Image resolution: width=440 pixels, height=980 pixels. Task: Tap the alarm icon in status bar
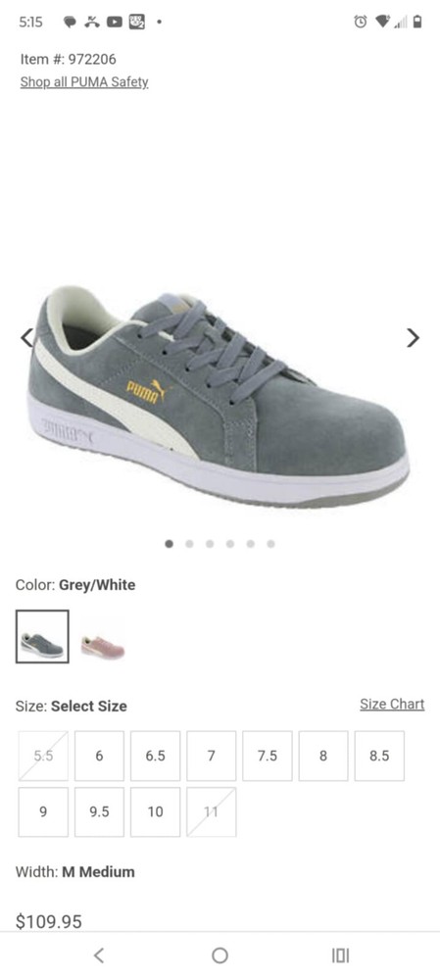point(360,22)
